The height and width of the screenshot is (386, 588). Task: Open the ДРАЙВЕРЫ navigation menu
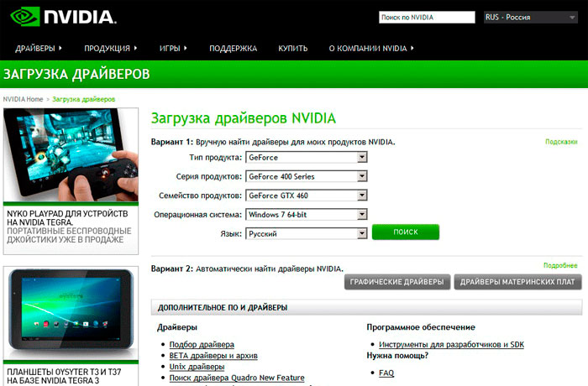(35, 49)
